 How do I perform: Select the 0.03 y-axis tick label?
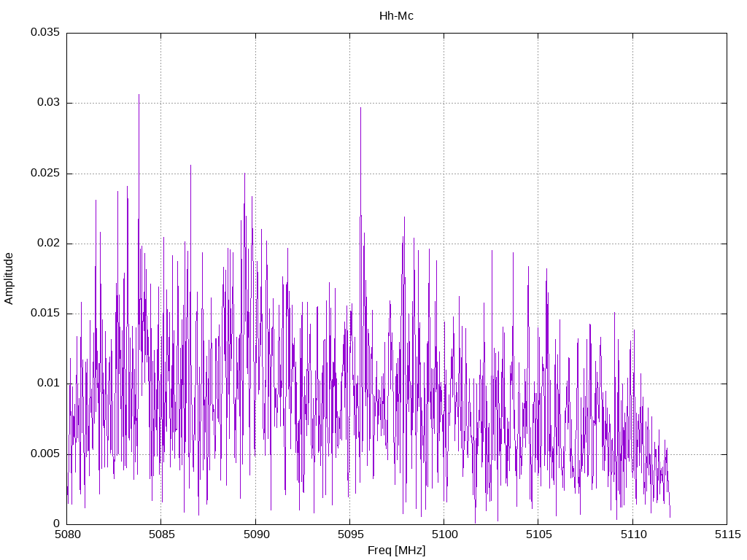click(x=47, y=103)
